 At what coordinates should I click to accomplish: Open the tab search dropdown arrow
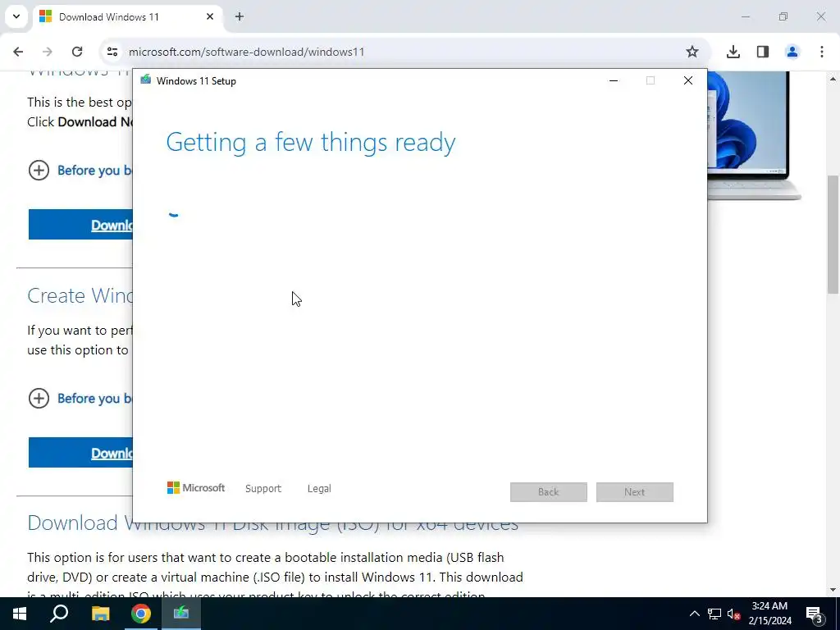coord(16,16)
